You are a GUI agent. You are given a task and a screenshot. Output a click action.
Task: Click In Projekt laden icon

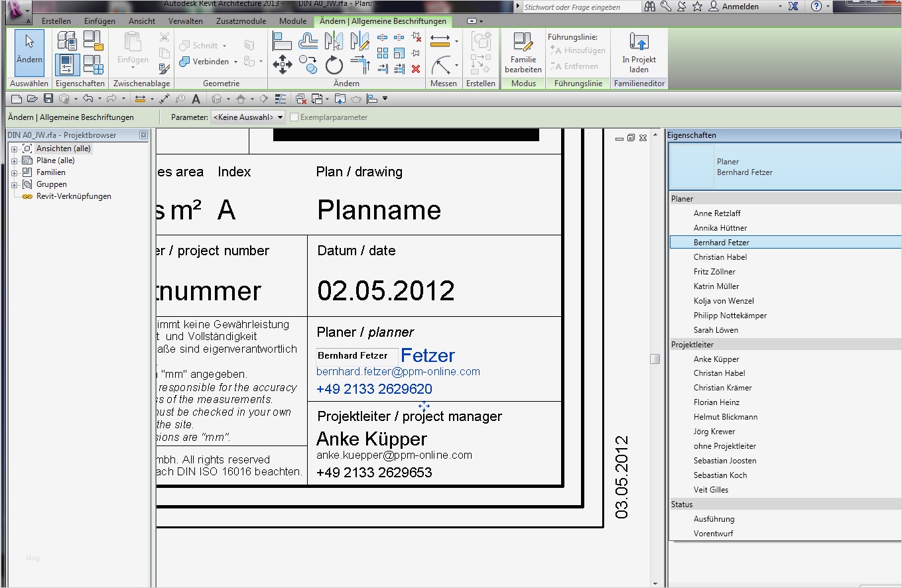pos(639,52)
